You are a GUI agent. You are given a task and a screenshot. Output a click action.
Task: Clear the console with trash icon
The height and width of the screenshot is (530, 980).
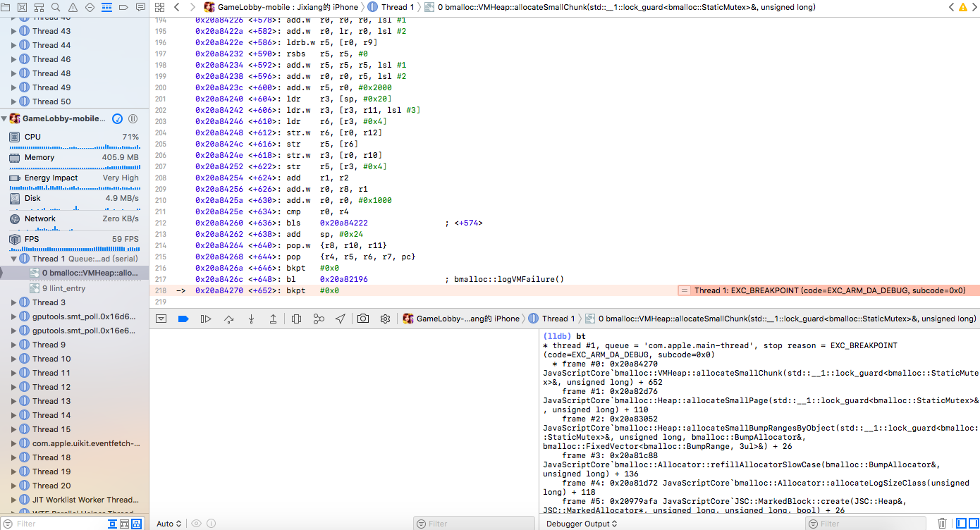pos(942,524)
